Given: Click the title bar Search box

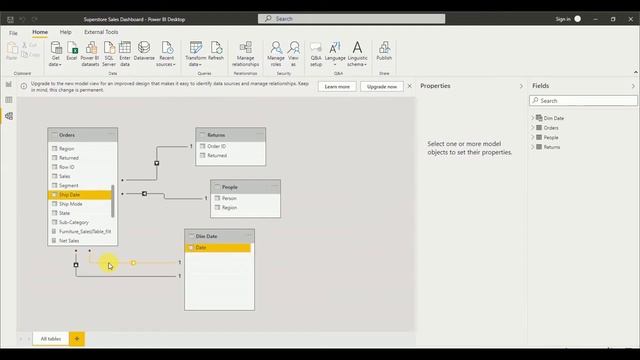Looking at the screenshot, I should tap(351, 19).
